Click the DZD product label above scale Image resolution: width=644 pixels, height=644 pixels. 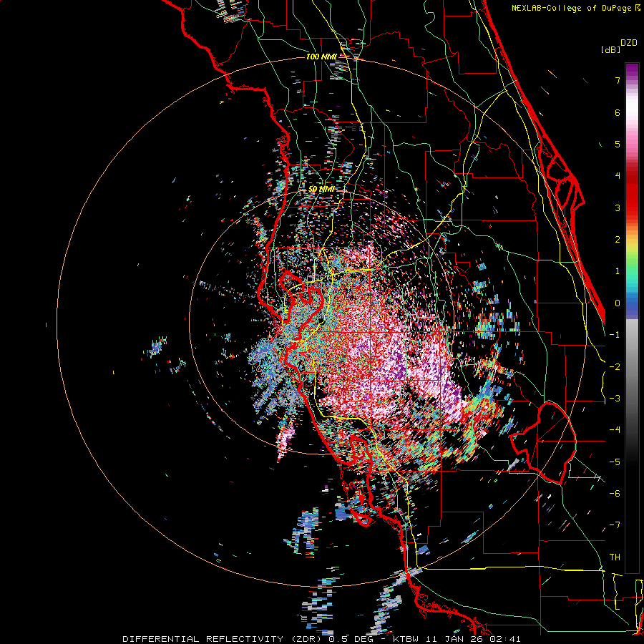point(629,43)
